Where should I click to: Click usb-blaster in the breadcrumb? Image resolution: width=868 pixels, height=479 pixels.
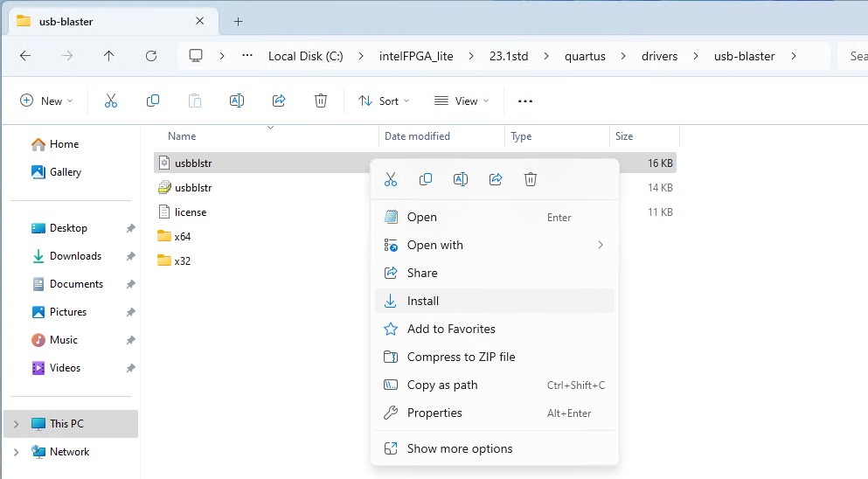tap(745, 56)
